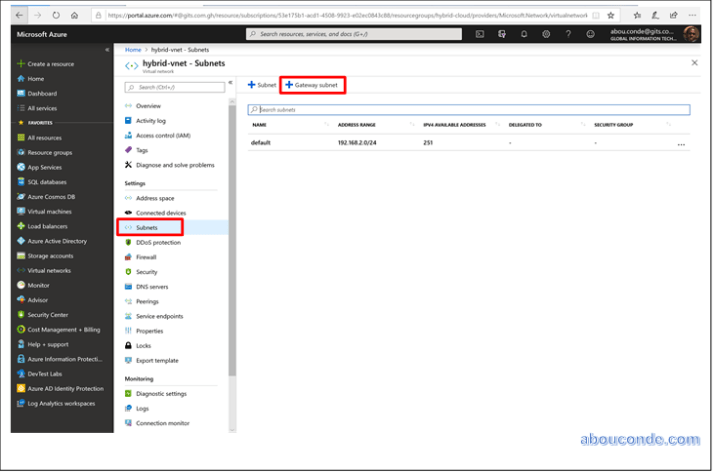
Task: Close the hybrid-vnet Subnets blade
Action: pyautogui.click(x=695, y=62)
